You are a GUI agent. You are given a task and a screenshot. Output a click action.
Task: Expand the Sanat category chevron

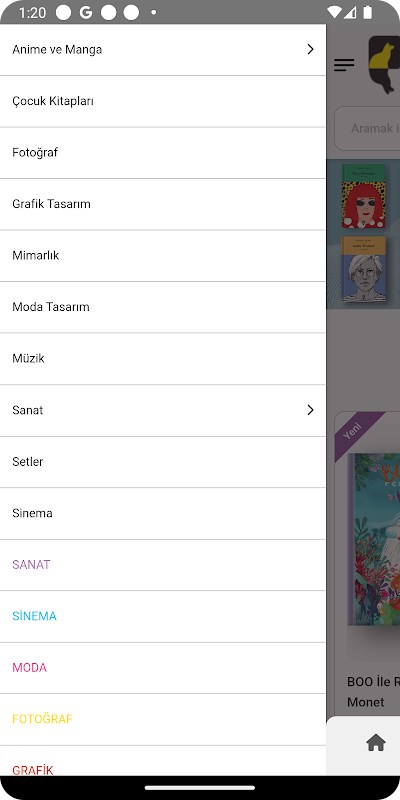click(310, 410)
